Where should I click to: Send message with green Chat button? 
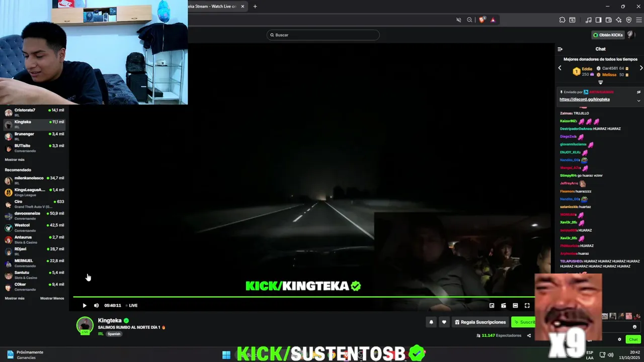[x=633, y=339]
